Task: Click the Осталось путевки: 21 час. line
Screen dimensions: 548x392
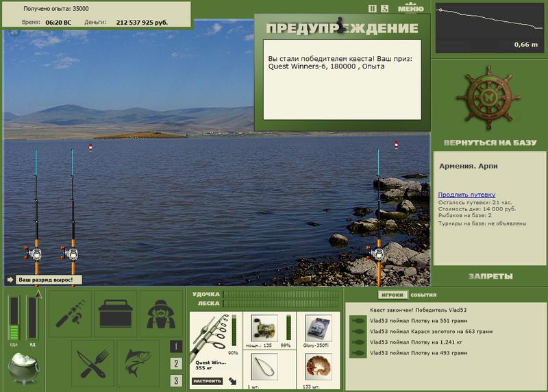Action: [475, 202]
